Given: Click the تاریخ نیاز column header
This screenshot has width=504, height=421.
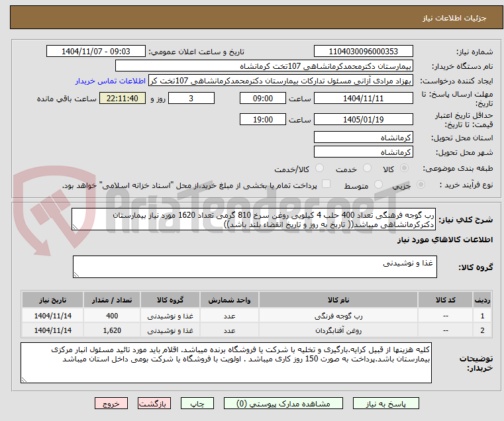Looking at the screenshot, I should [53, 300].
